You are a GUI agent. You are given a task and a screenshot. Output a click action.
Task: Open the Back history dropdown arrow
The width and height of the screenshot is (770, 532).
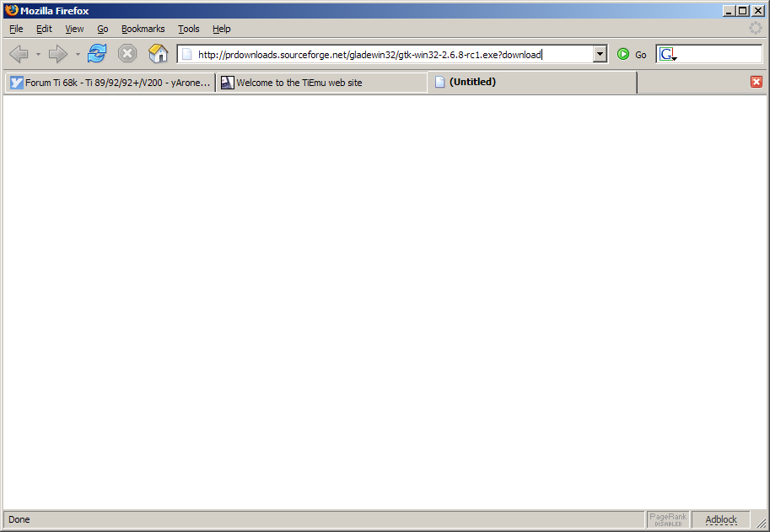coord(38,54)
